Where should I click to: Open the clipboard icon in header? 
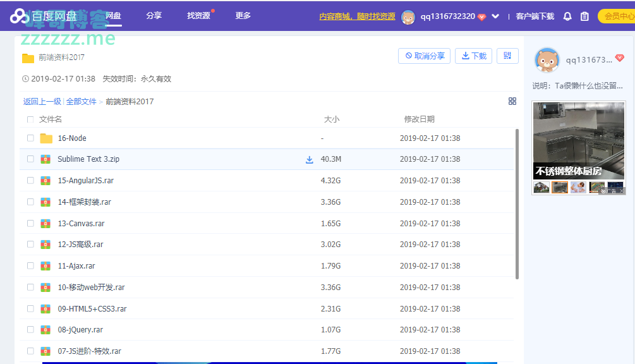coord(584,16)
